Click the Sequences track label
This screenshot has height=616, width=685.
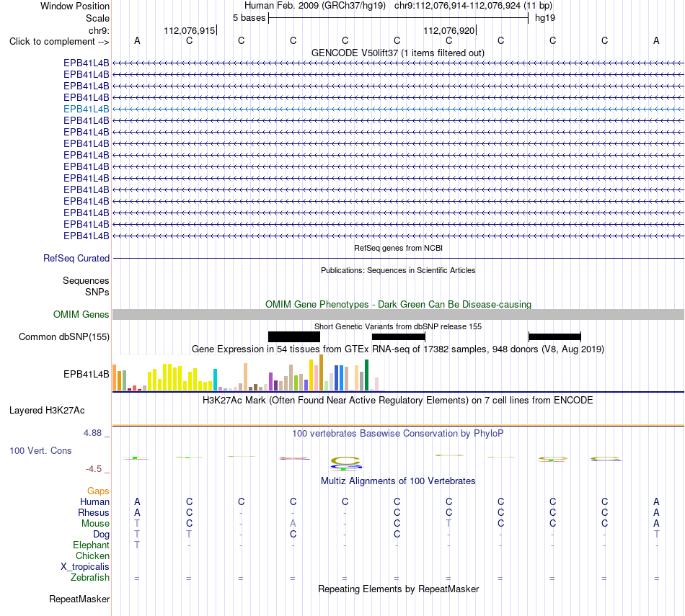[86, 281]
